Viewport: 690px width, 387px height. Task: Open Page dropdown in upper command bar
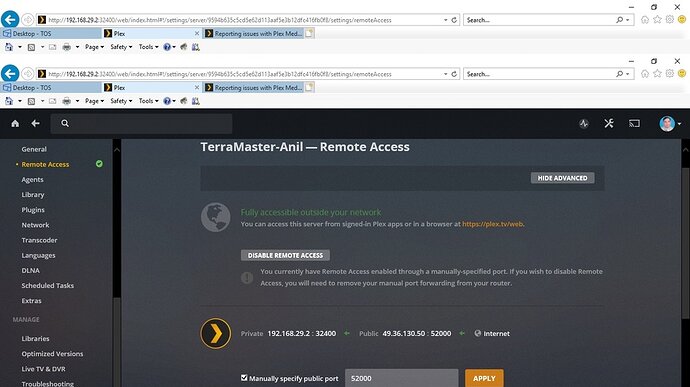point(94,47)
